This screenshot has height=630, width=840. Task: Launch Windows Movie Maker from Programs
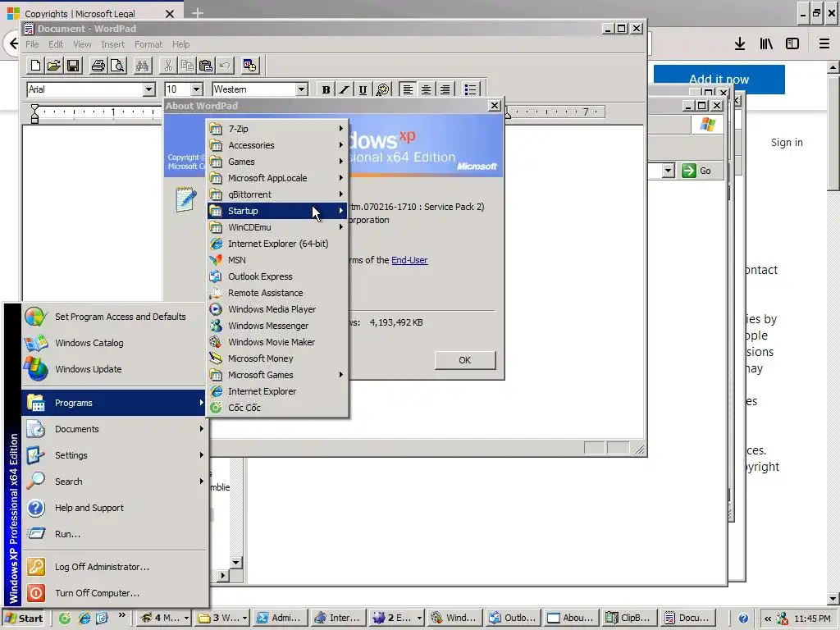(277, 342)
